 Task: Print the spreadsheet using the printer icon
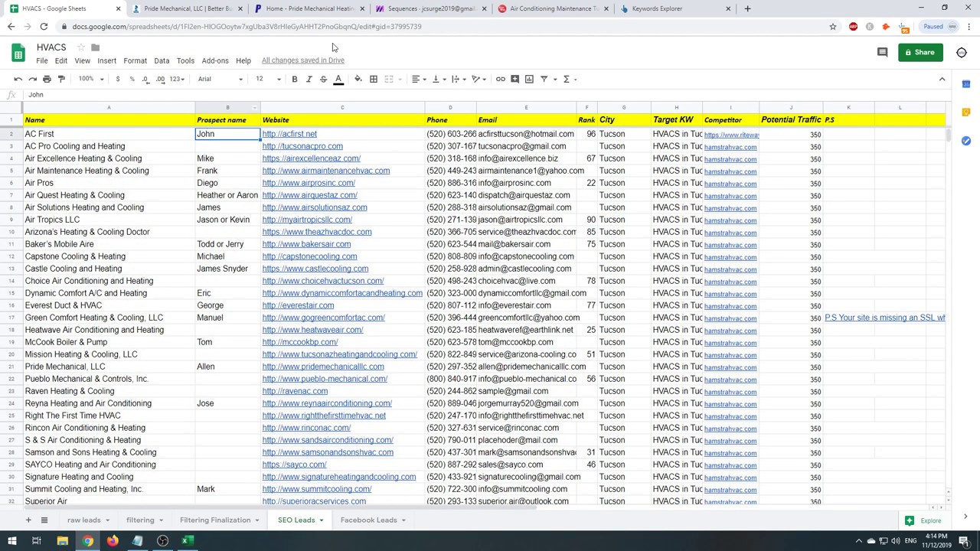click(47, 79)
